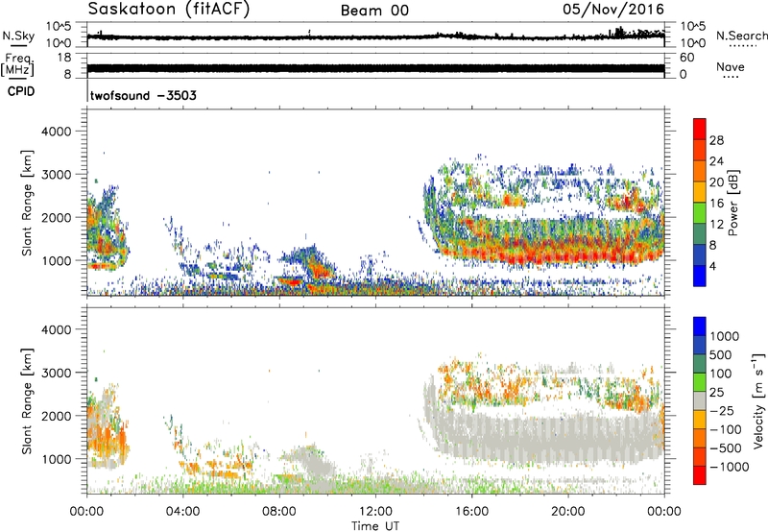The image size is (768, 532).
Task: Click the power panel 'Slant Range [km]' label
Action: click(x=27, y=203)
